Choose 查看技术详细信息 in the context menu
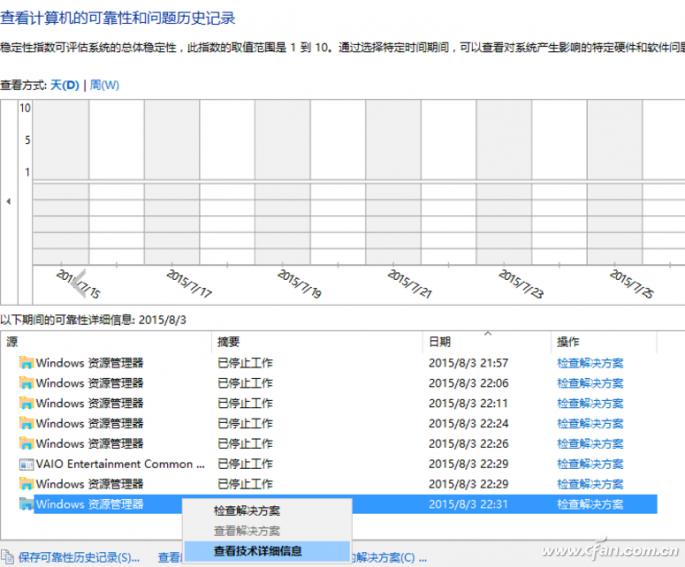This screenshot has width=685, height=567. coord(258,551)
